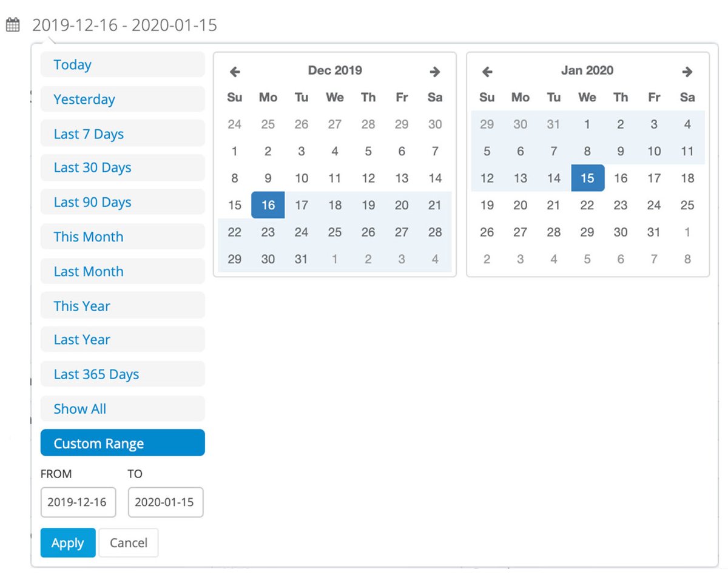Navigate to November using Dec 2019 left arrow
The image size is (728, 577).
coord(235,71)
